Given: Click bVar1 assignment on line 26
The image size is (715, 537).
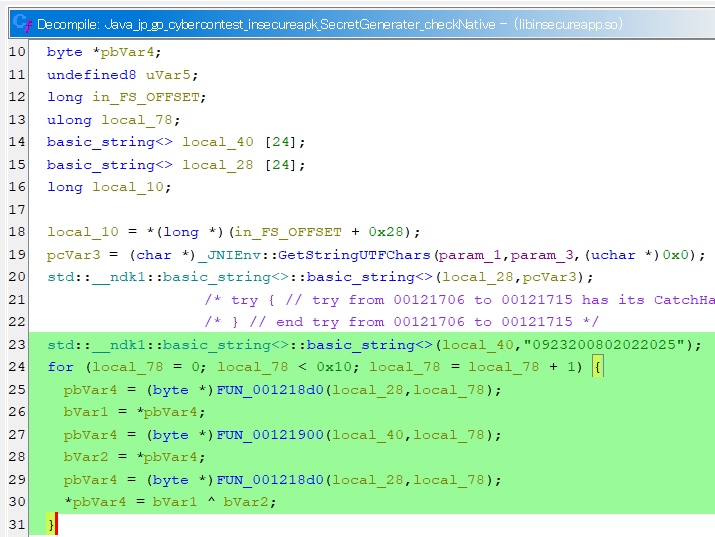Looking at the screenshot, I should tap(85, 412).
